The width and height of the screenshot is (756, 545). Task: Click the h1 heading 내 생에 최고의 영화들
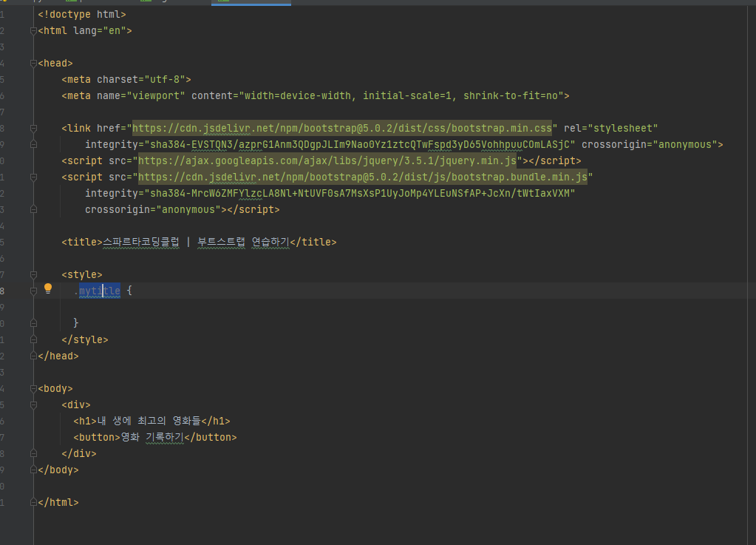[x=149, y=421]
